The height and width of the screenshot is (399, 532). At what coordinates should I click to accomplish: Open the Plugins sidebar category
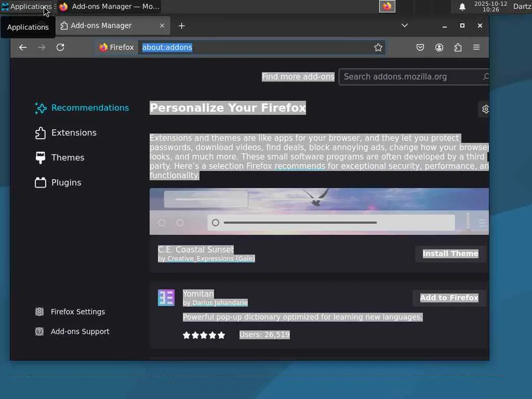[58, 182]
